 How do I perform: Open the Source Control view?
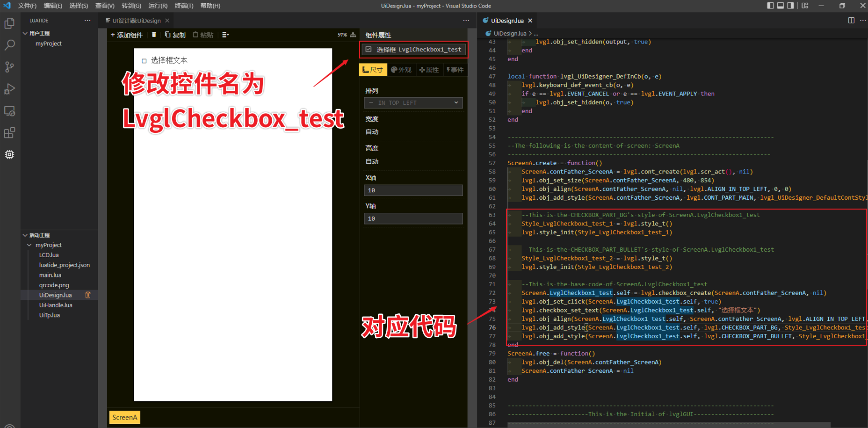point(9,67)
